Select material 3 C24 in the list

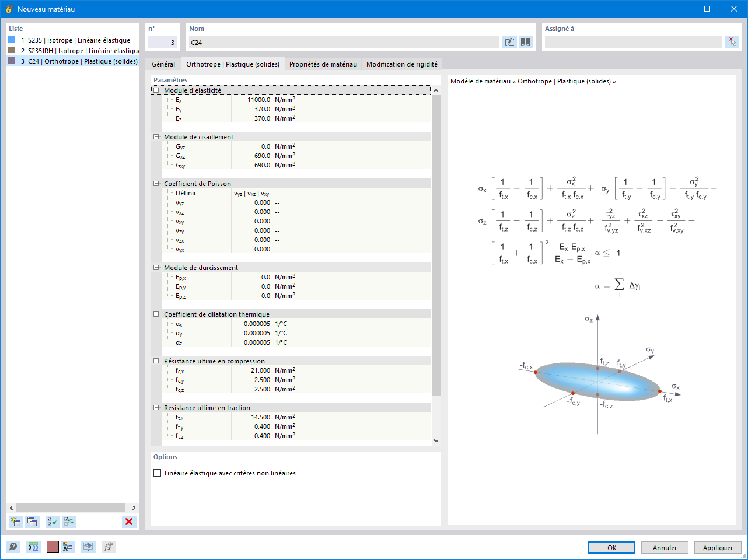point(73,61)
